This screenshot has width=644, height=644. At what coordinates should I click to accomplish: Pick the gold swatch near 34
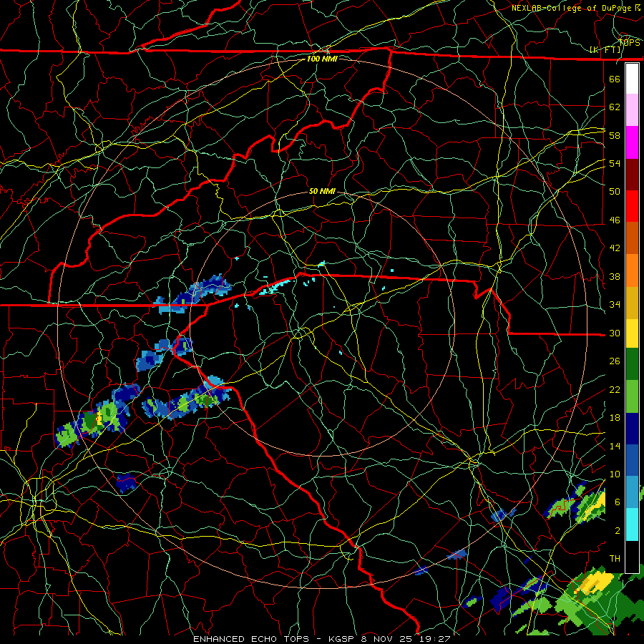point(632,303)
